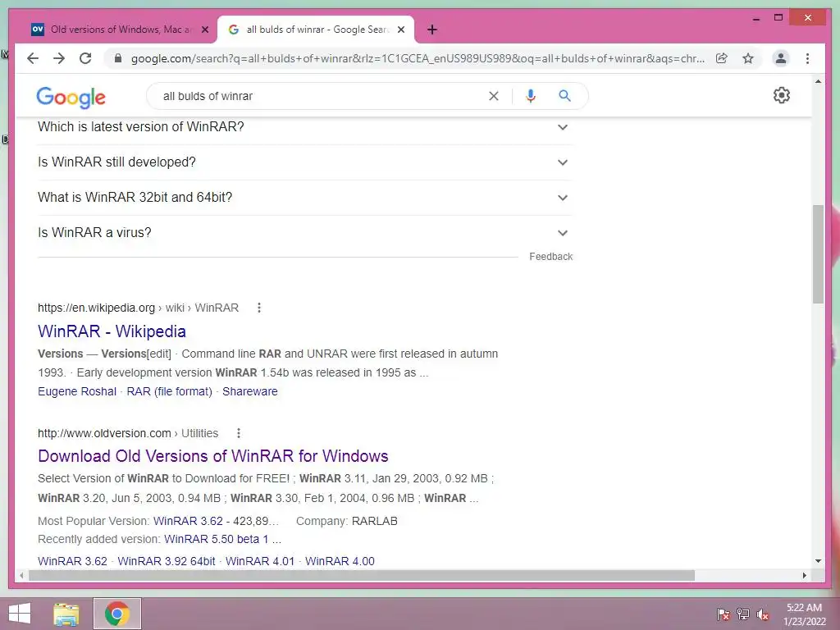This screenshot has height=630, width=840.
Task: Send Feedback on People also ask
Action: click(x=550, y=257)
